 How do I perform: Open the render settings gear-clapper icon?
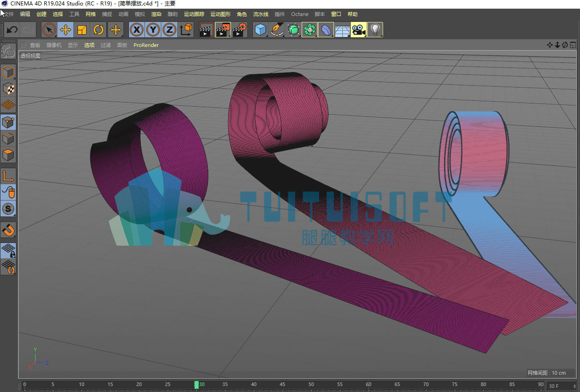240,30
